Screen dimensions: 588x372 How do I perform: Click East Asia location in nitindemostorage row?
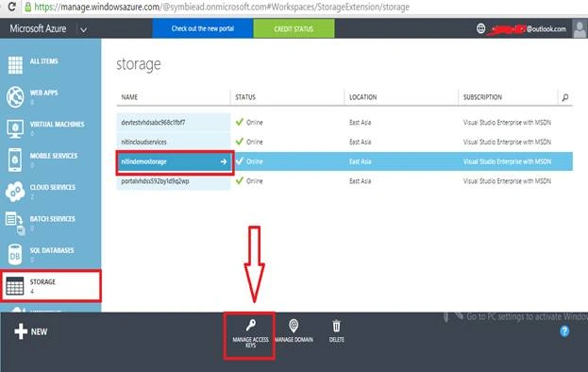point(360,161)
